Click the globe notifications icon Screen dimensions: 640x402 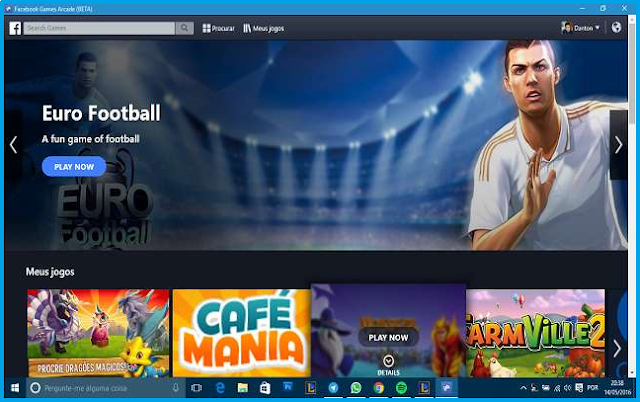(x=616, y=28)
